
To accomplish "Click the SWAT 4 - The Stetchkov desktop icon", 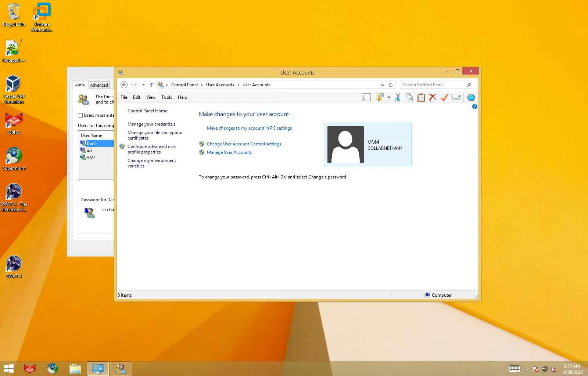I will (14, 198).
